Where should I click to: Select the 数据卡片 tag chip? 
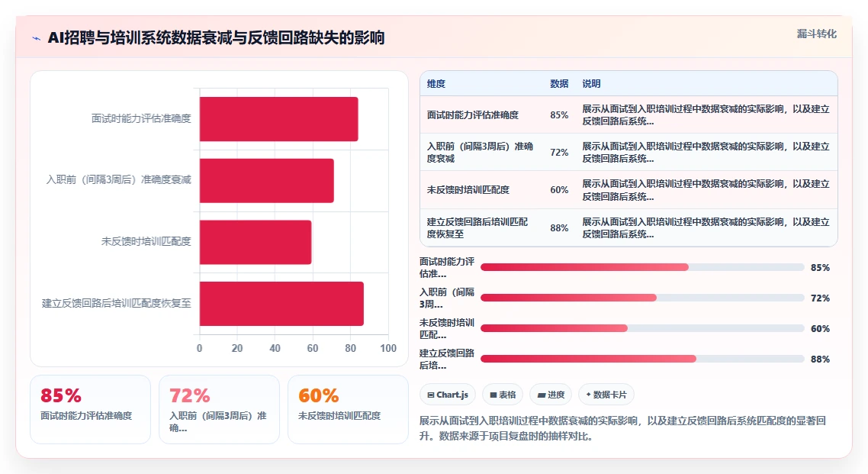(606, 395)
